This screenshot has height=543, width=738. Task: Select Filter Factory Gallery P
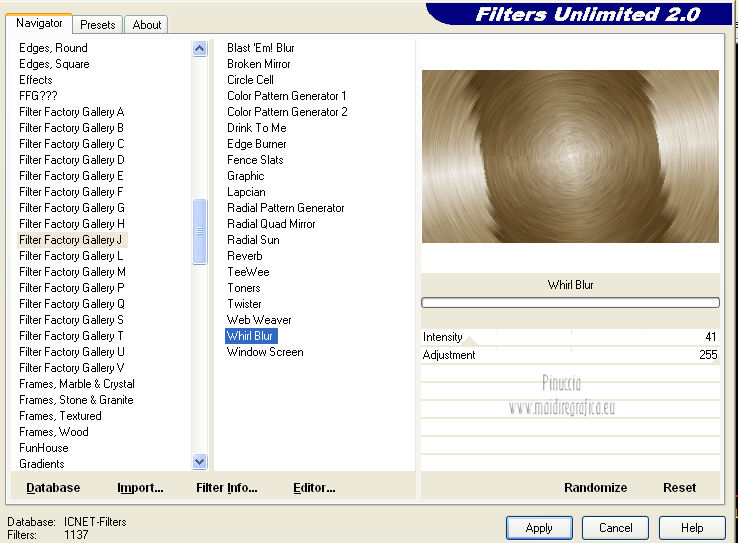click(x=72, y=288)
